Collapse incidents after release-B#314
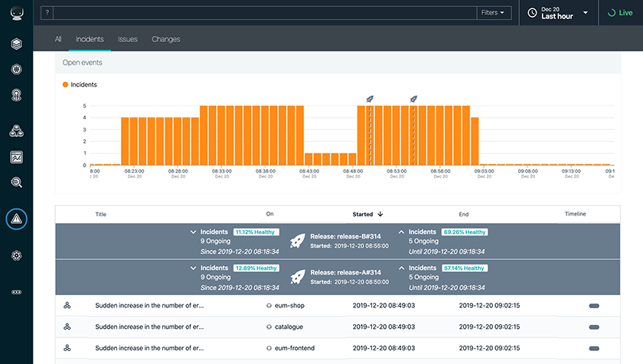 click(x=401, y=232)
